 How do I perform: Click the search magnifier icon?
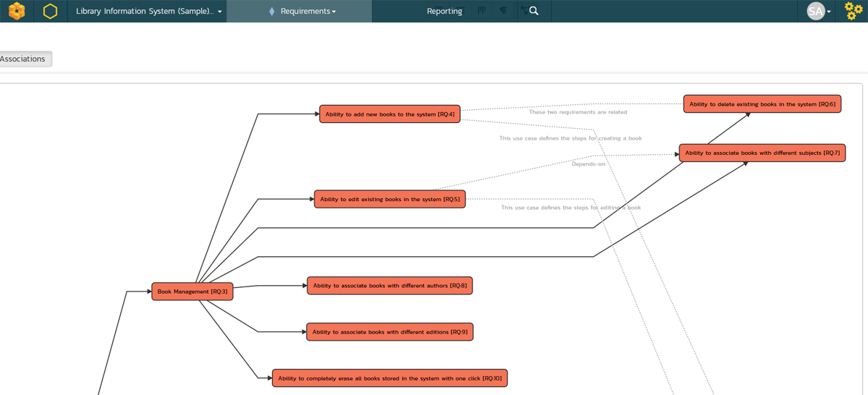click(x=534, y=11)
